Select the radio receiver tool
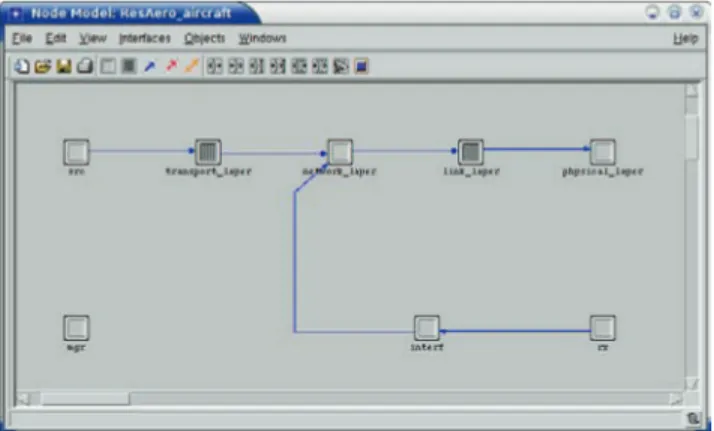Image resolution: width=714 pixels, height=431 pixels. click(299, 66)
